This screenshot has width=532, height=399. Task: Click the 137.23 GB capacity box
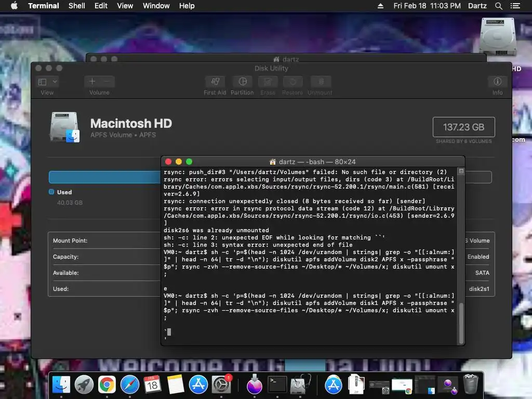tap(463, 127)
